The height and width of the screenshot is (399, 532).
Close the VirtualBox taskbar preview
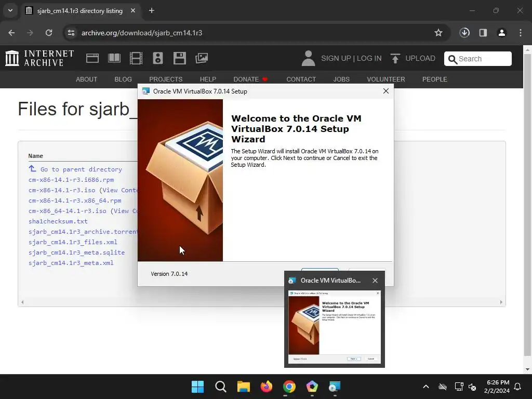click(375, 281)
